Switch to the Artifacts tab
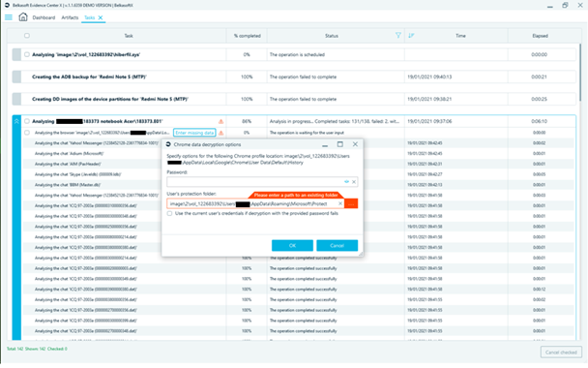Screen dimensions: 588x368 click(70, 17)
